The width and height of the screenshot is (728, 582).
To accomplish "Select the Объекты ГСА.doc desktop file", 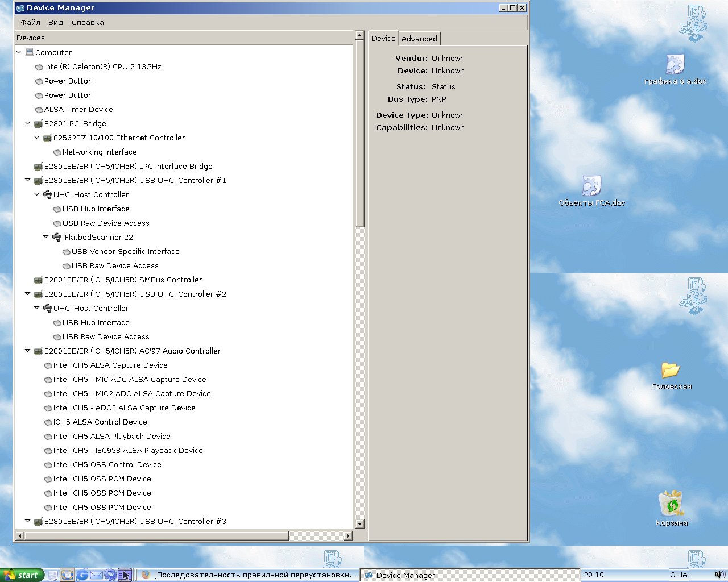I will pos(591,191).
